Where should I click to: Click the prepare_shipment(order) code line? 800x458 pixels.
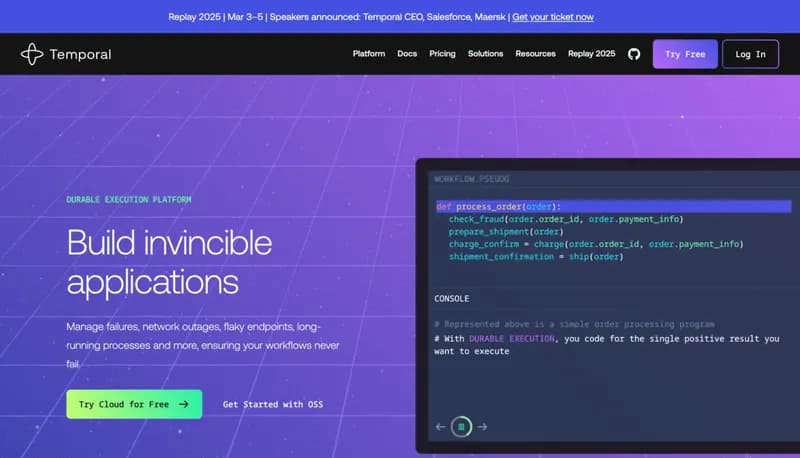pos(506,232)
